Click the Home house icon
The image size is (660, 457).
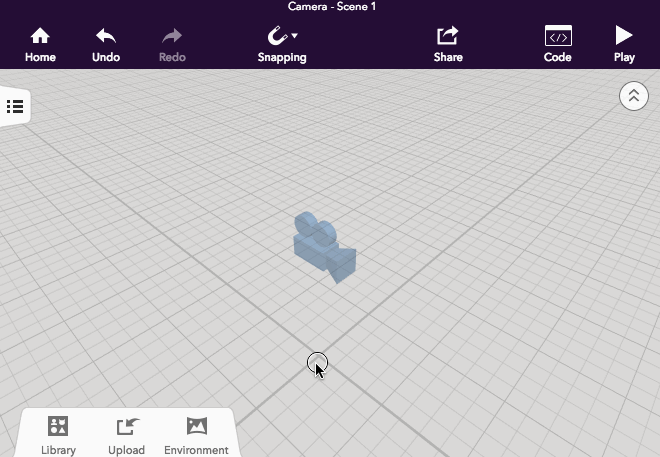pos(40,36)
